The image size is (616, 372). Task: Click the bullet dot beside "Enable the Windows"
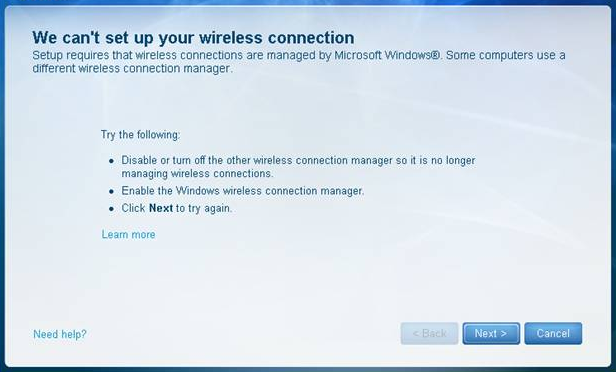coord(112,192)
